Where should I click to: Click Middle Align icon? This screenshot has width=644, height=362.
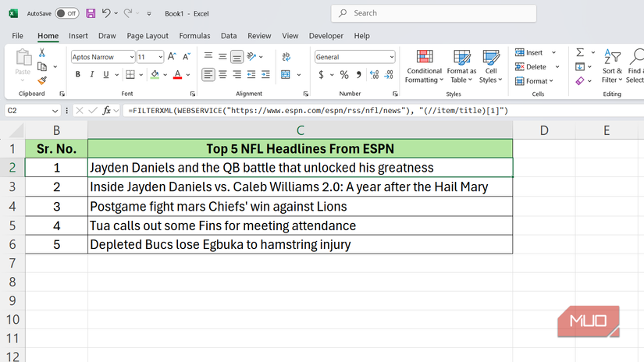222,56
